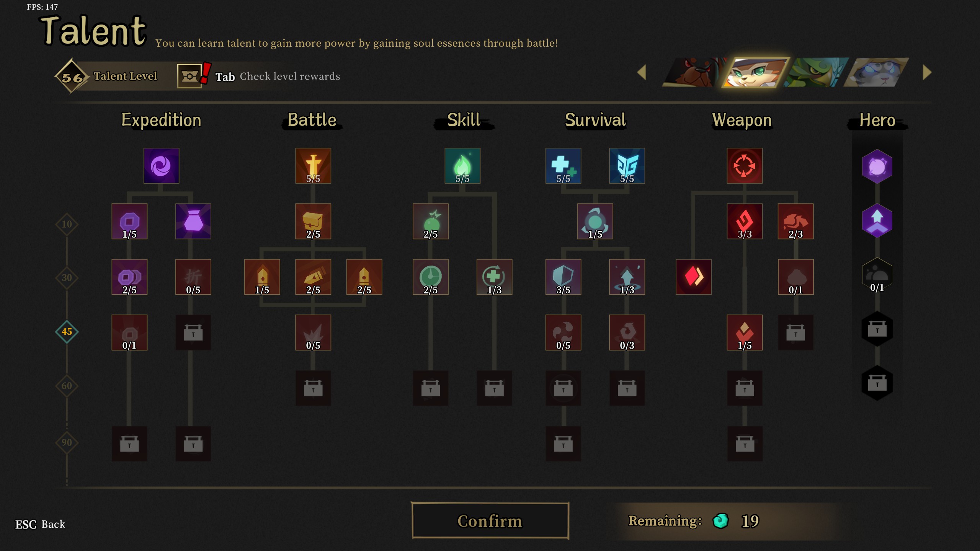Screen dimensions: 980x551
Task: Click the purple pouch Expedition talent
Action: tap(193, 222)
